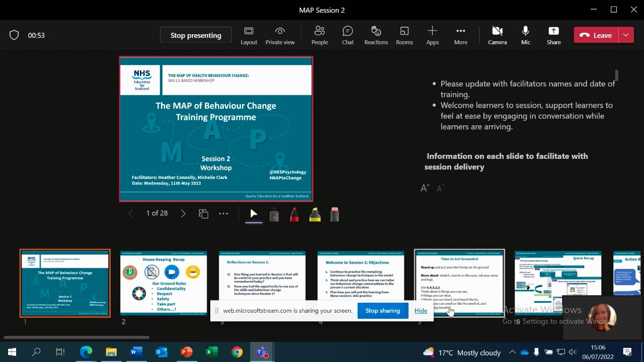Viewport: 644px width, 362px height.
Task: Open breakout Rooms
Action: (404, 35)
